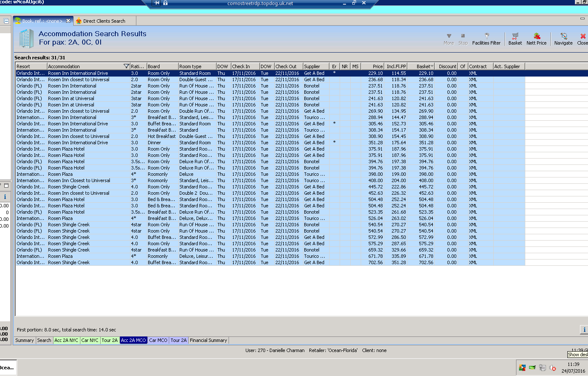Click the Nett Price toolbar icon
The width and height of the screenshot is (588, 376).
pyautogui.click(x=537, y=39)
